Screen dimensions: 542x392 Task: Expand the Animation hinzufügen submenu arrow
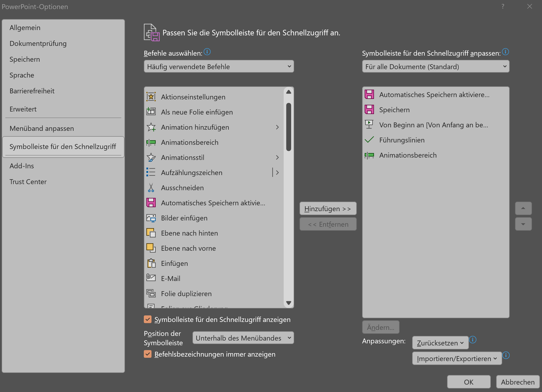pyautogui.click(x=277, y=127)
